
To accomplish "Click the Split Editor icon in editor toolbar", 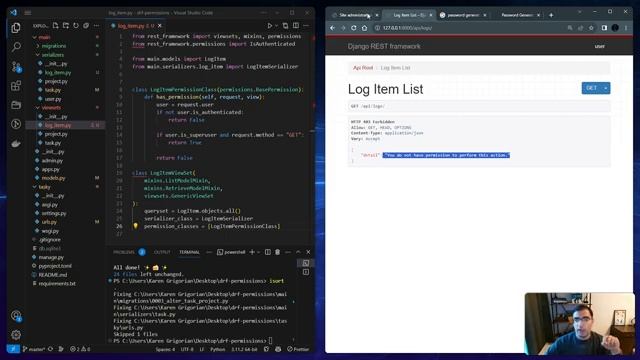I will [x=296, y=26].
